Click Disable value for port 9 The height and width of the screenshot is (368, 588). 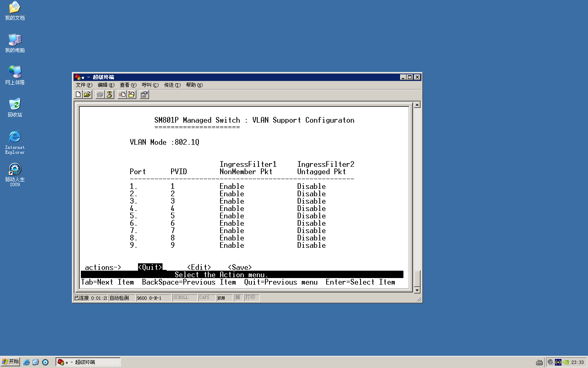[312, 245]
